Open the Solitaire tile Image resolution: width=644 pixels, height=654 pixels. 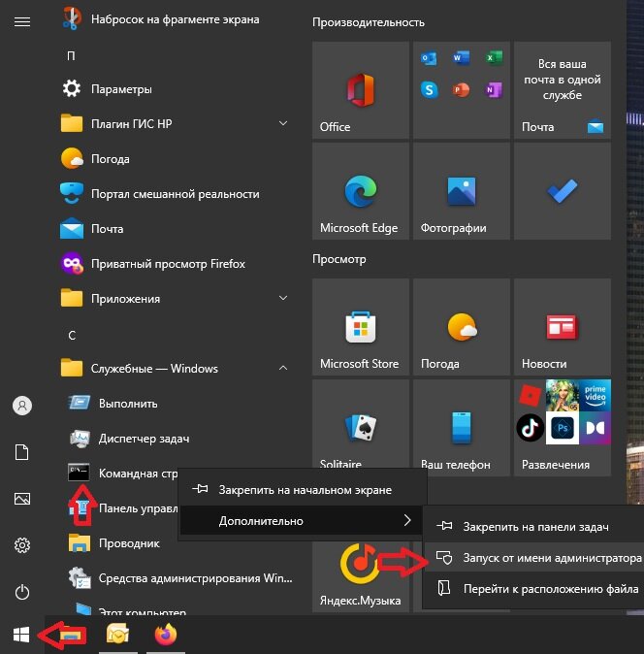361,423
